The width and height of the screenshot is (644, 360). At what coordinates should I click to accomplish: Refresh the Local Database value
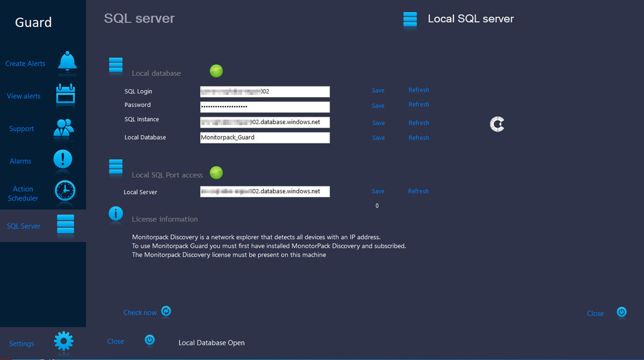click(419, 138)
